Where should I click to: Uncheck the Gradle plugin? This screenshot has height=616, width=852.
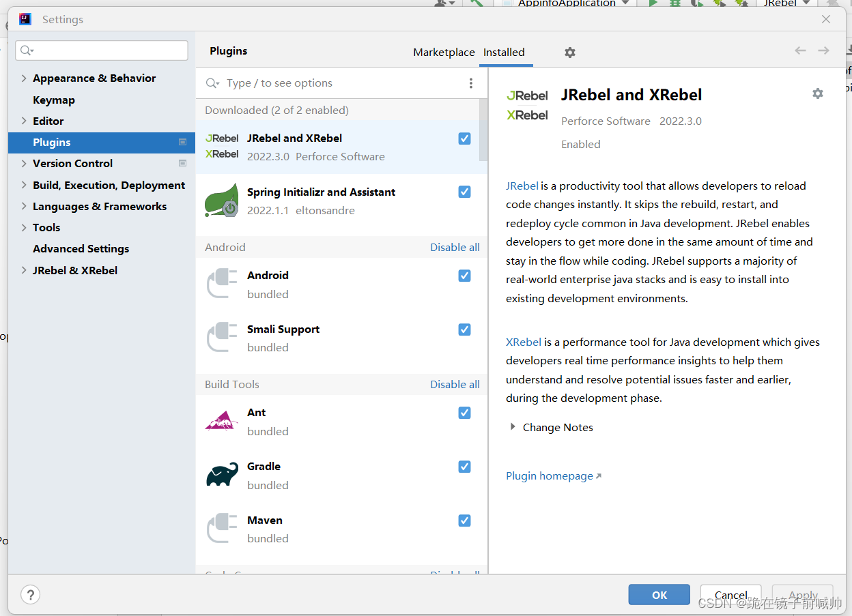tap(465, 467)
